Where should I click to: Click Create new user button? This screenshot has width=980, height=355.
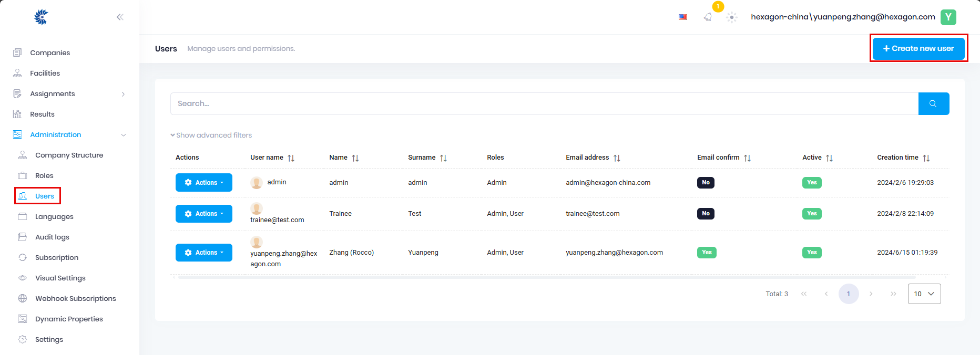918,48
